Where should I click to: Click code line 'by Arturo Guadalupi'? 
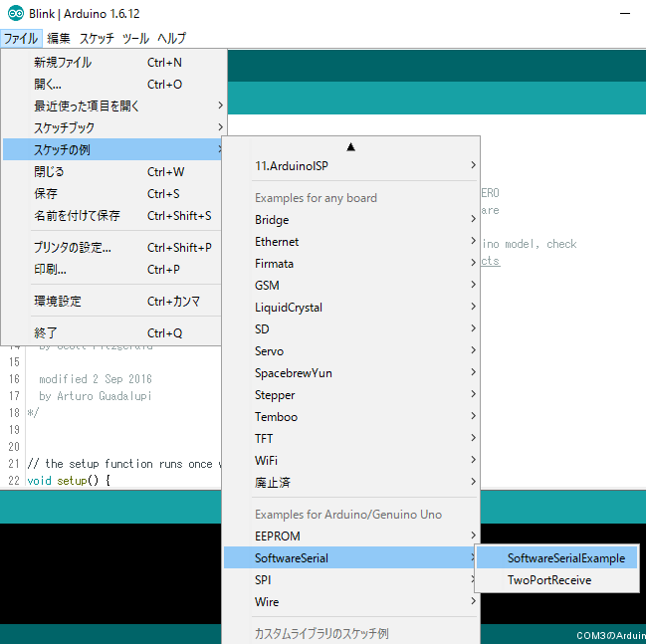tap(96, 396)
